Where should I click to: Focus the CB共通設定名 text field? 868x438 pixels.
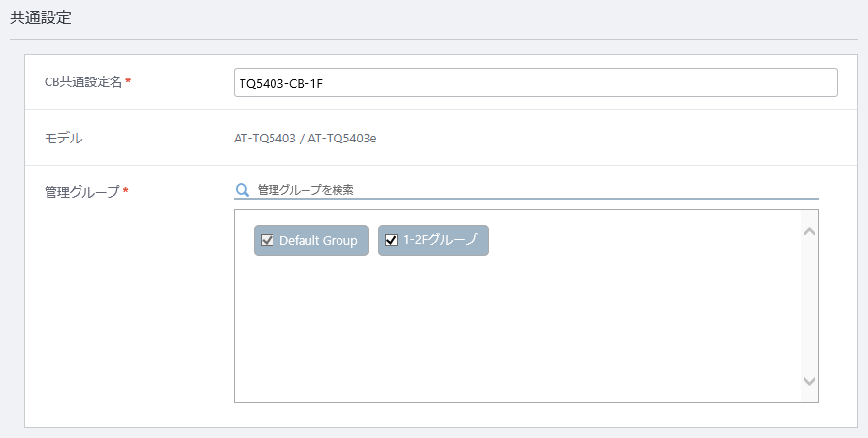pyautogui.click(x=535, y=82)
